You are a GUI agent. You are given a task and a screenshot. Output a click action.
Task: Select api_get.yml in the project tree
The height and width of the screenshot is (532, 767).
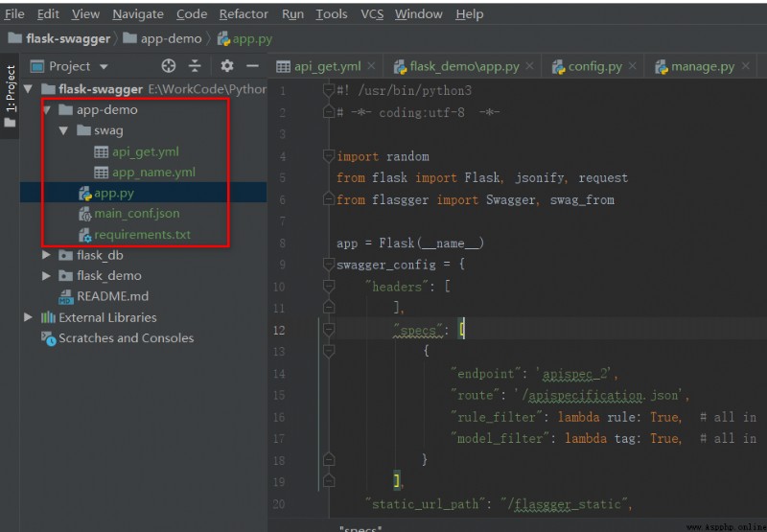[x=146, y=151]
